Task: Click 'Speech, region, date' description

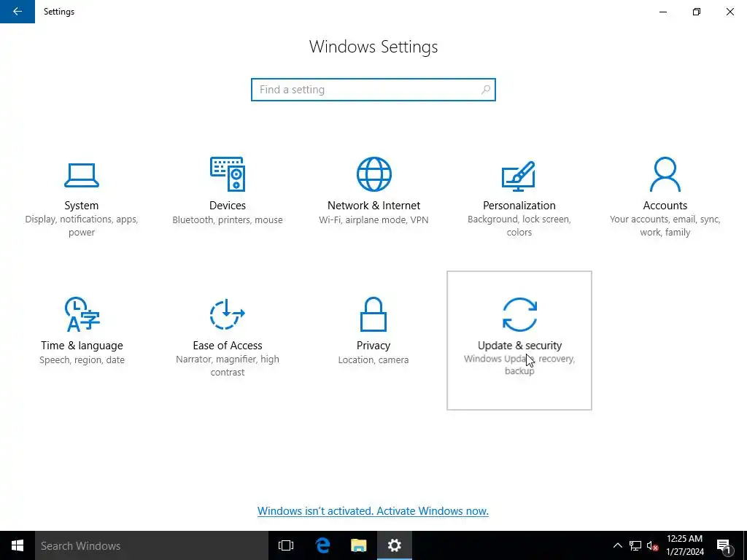Action: tap(82, 359)
